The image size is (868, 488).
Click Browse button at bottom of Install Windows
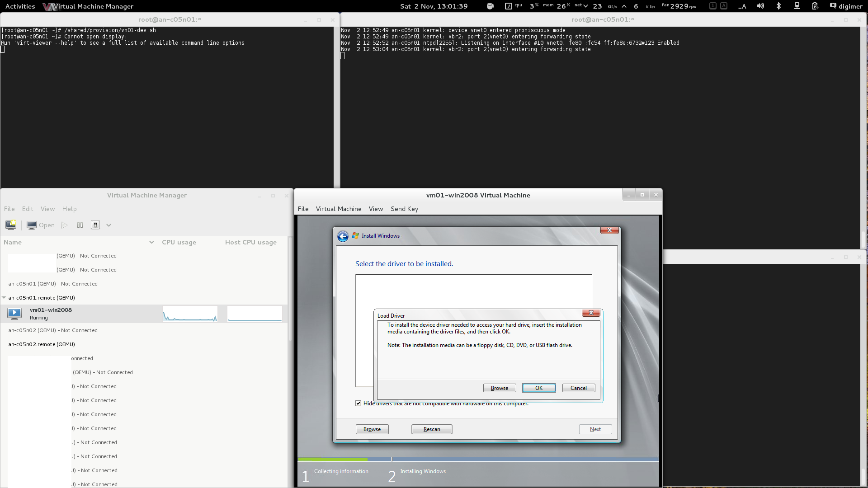(x=372, y=429)
